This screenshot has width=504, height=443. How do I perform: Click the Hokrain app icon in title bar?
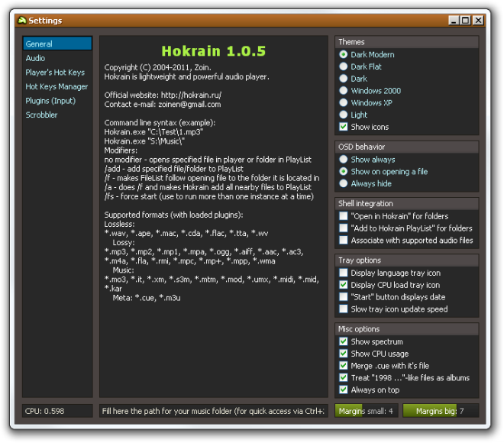click(x=21, y=21)
